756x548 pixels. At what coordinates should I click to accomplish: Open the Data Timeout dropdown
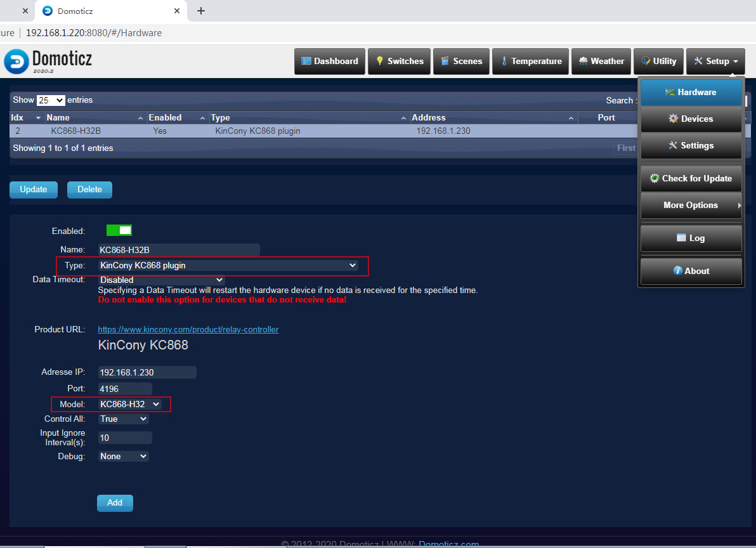point(161,280)
